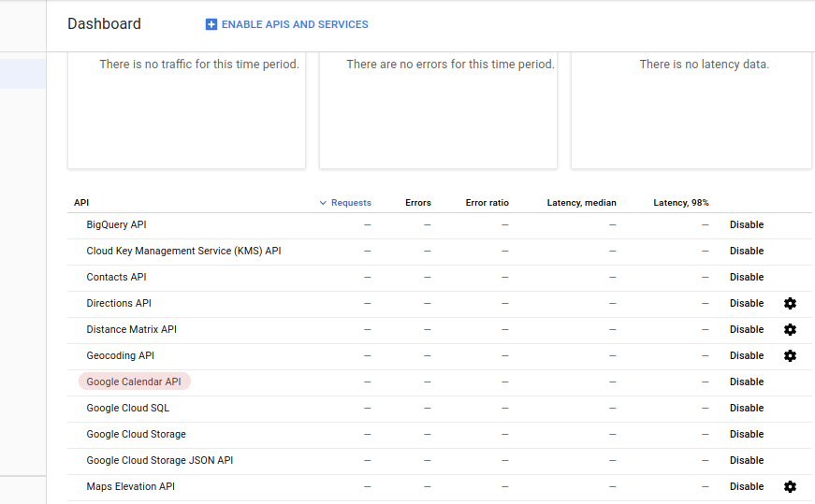The width and height of the screenshot is (815, 504).
Task: Sort table by Requests column arrow
Action: 323,203
